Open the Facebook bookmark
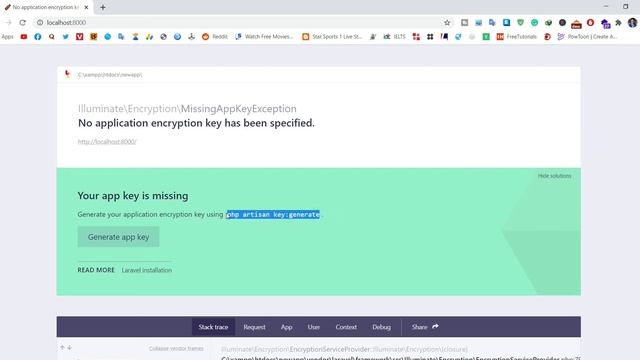 tap(38, 37)
